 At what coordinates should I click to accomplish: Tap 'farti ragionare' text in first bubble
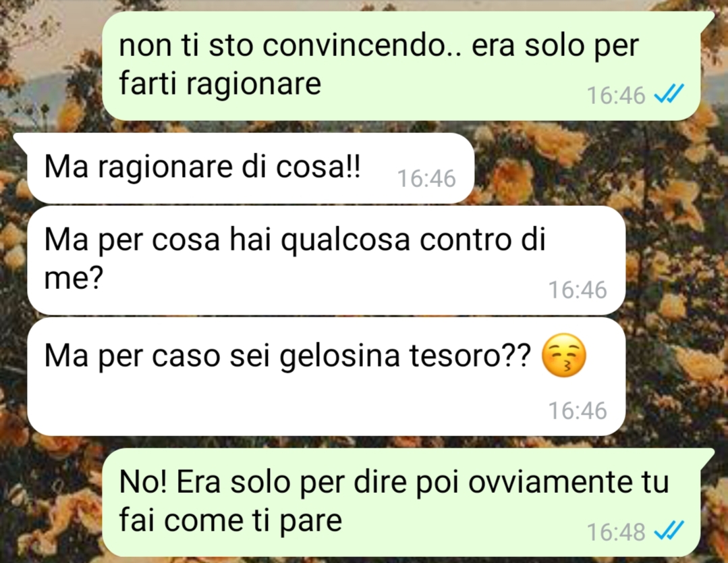pyautogui.click(x=220, y=84)
